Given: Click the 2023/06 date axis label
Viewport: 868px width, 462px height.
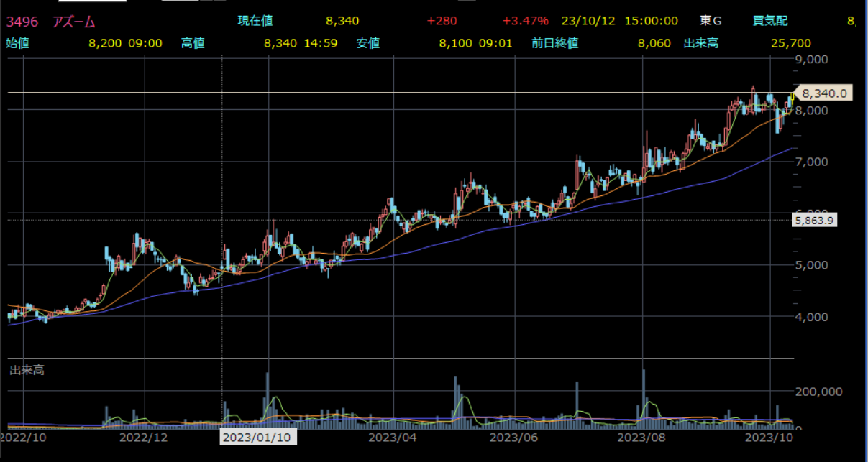Looking at the screenshot, I should click(513, 436).
